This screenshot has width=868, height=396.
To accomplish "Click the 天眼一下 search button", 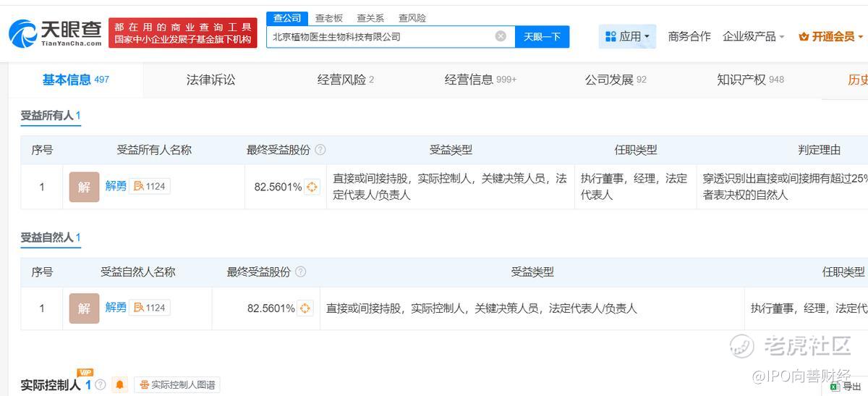I will [x=542, y=37].
